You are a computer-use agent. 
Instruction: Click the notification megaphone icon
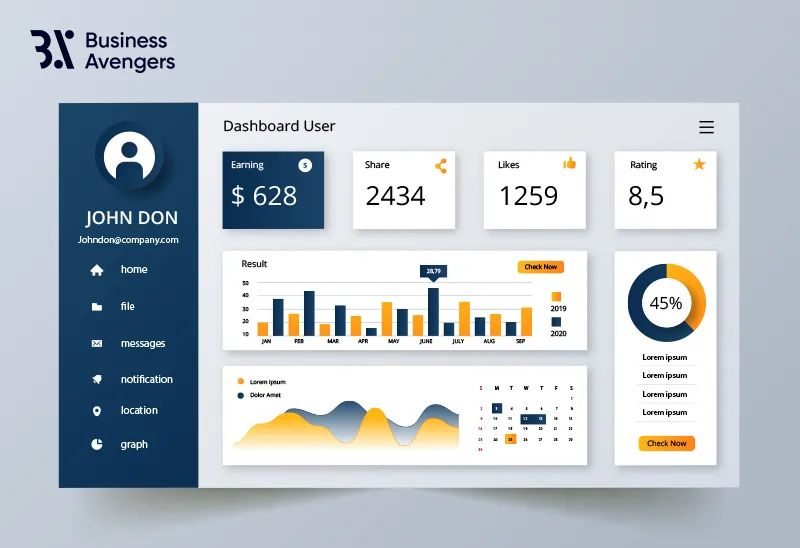click(96, 379)
